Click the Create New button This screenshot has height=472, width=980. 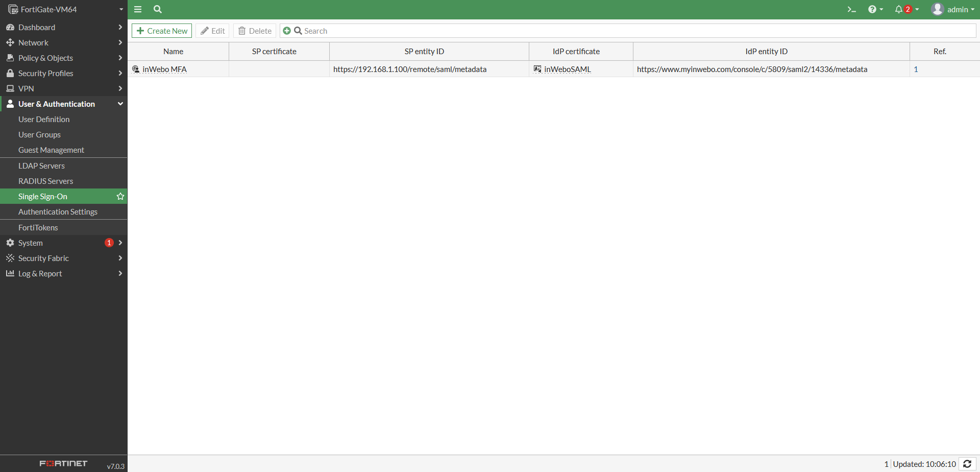click(161, 31)
